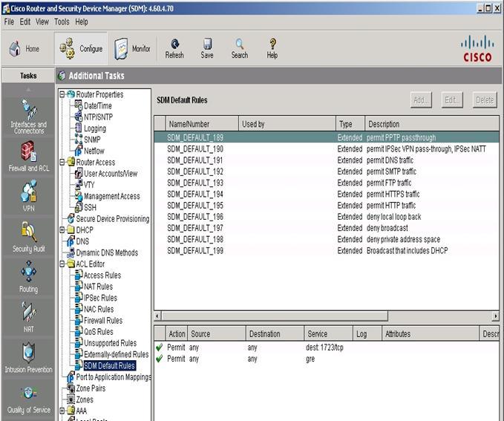Open the Edit menu
This screenshot has width=504, height=421.
point(25,22)
